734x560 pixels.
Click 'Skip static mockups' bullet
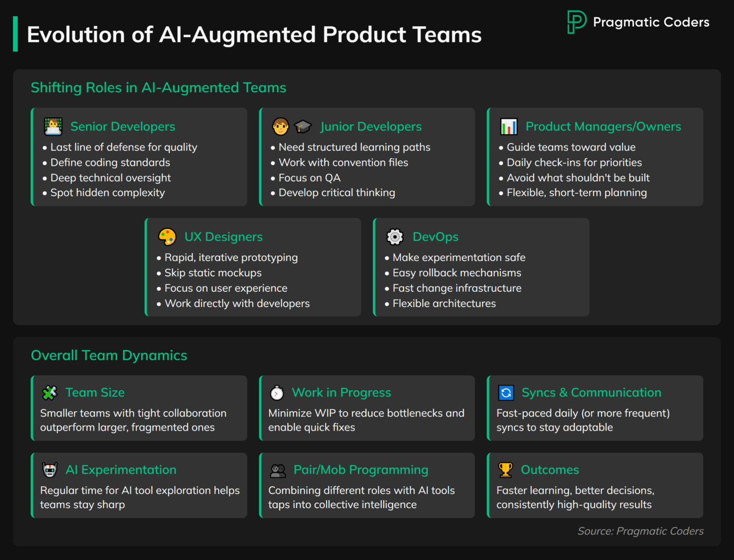[x=213, y=273]
